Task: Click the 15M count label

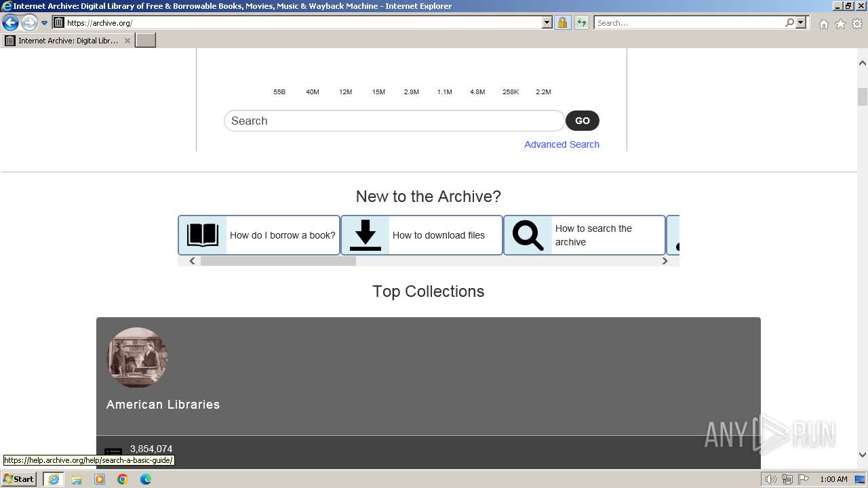Action: 378,92
